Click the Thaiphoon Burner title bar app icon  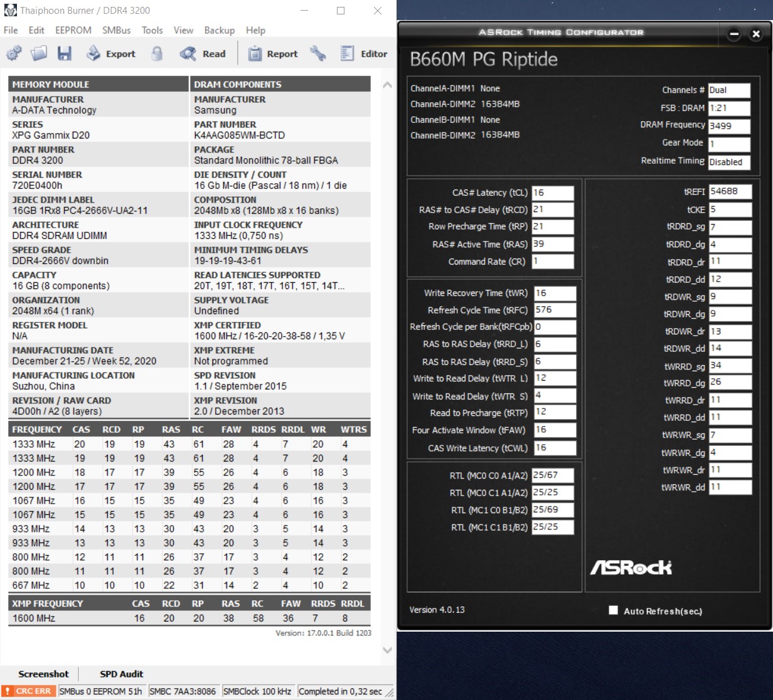[11, 11]
